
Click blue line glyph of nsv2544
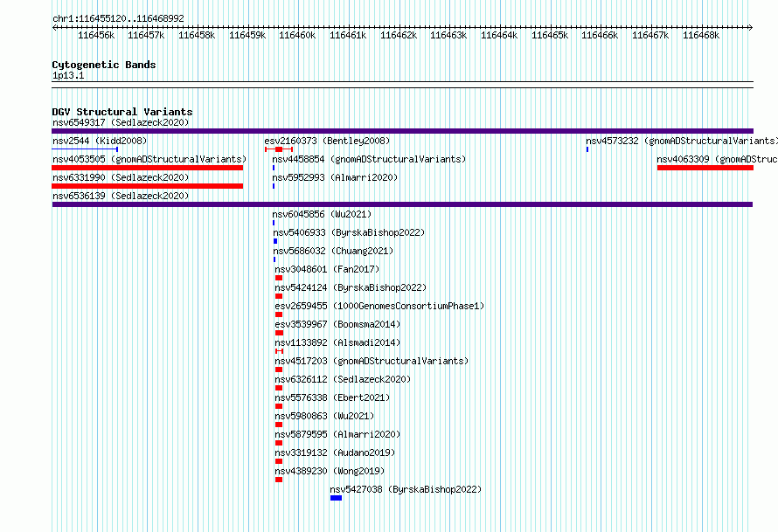[x=85, y=149]
